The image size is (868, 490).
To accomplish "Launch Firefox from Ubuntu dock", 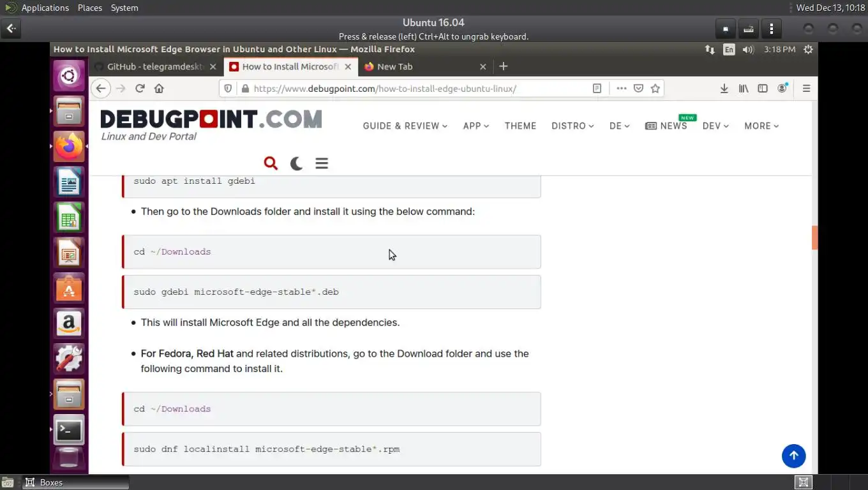I will [x=69, y=147].
